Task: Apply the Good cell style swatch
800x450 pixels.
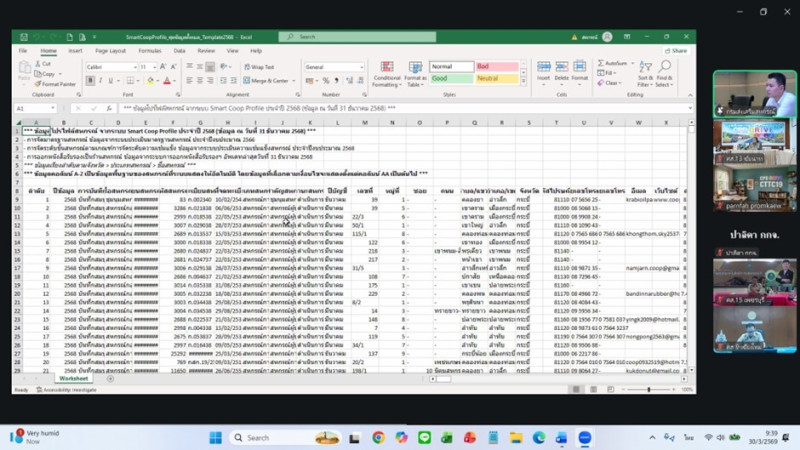Action: 450,78
